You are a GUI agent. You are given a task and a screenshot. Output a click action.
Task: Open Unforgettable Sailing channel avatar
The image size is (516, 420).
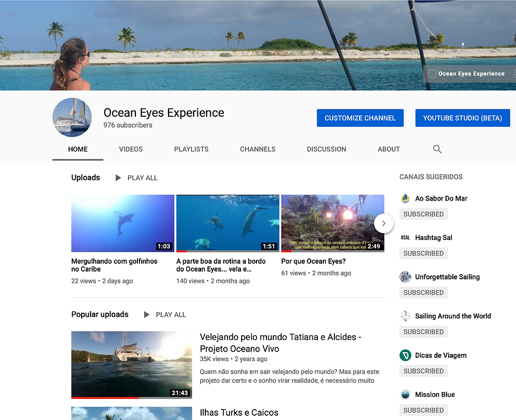tap(405, 277)
